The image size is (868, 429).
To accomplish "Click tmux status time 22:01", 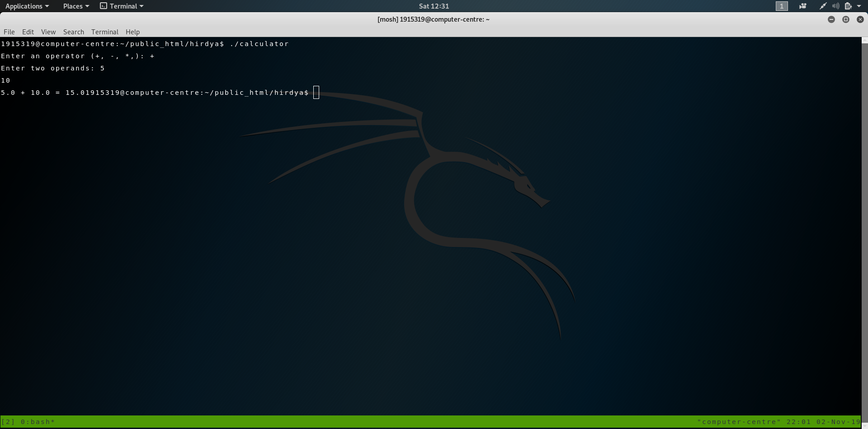I will pos(799,422).
